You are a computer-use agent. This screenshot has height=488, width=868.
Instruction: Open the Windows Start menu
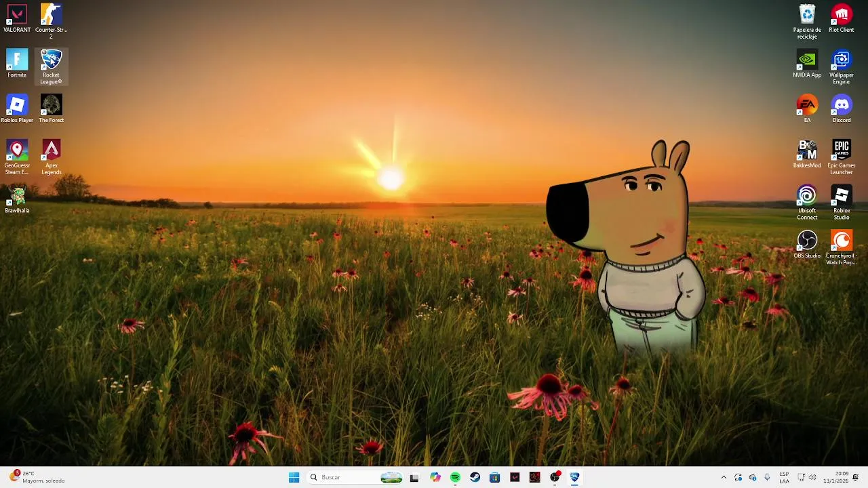tap(294, 477)
